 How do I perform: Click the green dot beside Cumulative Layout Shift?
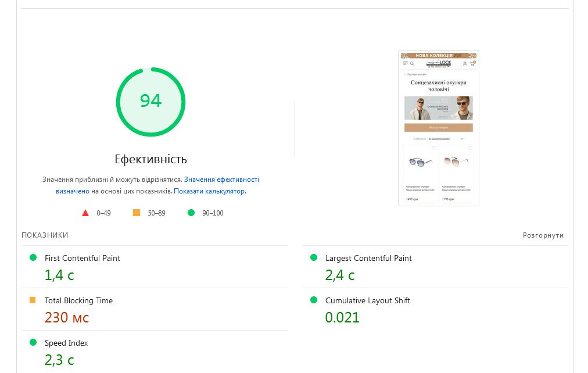click(x=314, y=300)
